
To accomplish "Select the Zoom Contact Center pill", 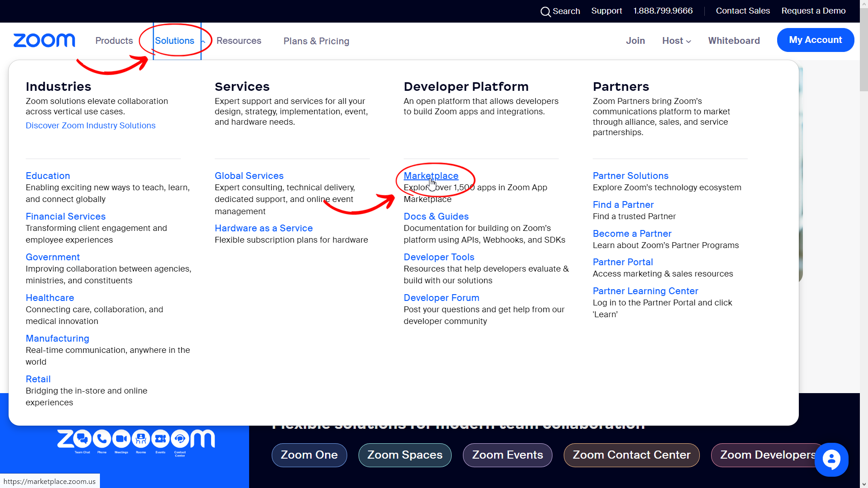I will [631, 455].
